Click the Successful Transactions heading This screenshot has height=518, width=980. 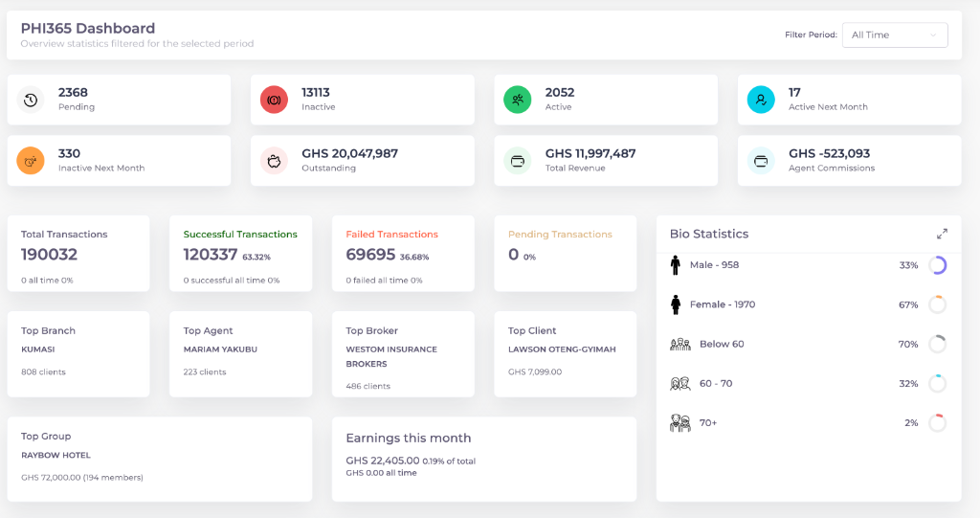tap(240, 234)
